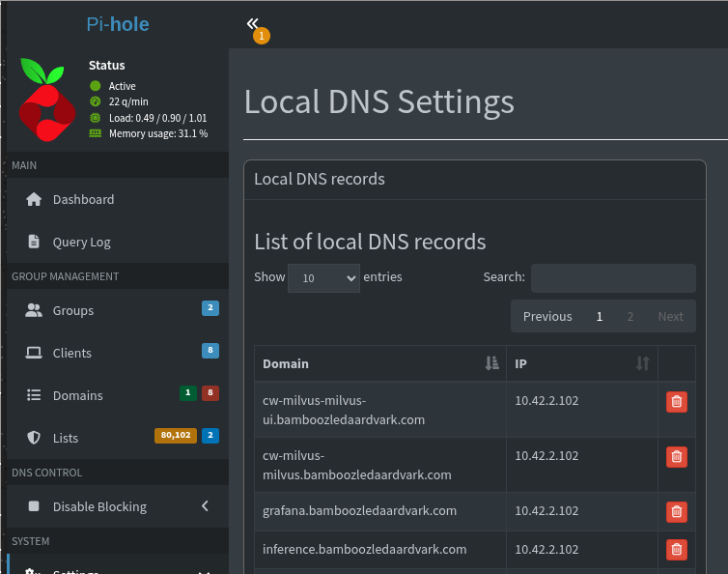Click the orange notification badge
This screenshot has height=574, width=728.
pyautogui.click(x=261, y=36)
